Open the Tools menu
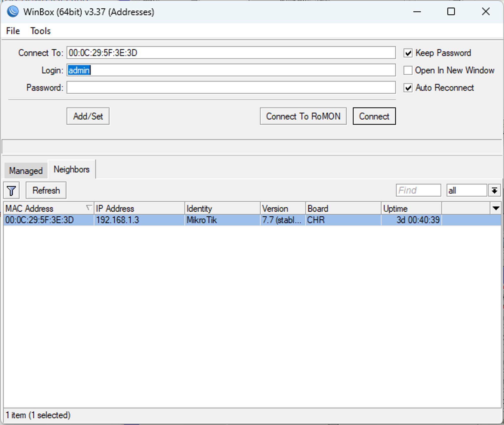 (x=40, y=31)
